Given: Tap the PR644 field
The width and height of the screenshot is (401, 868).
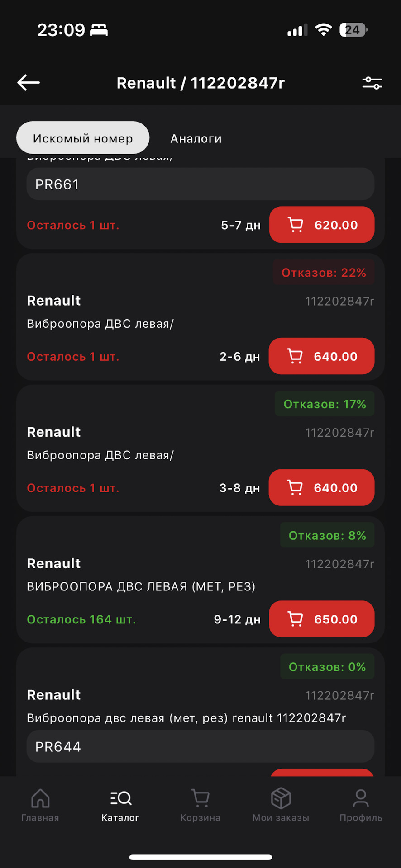Looking at the screenshot, I should tap(200, 746).
